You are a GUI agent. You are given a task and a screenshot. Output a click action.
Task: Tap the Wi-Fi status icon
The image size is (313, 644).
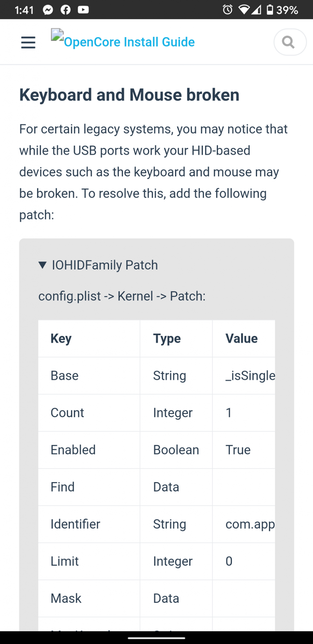(x=244, y=10)
